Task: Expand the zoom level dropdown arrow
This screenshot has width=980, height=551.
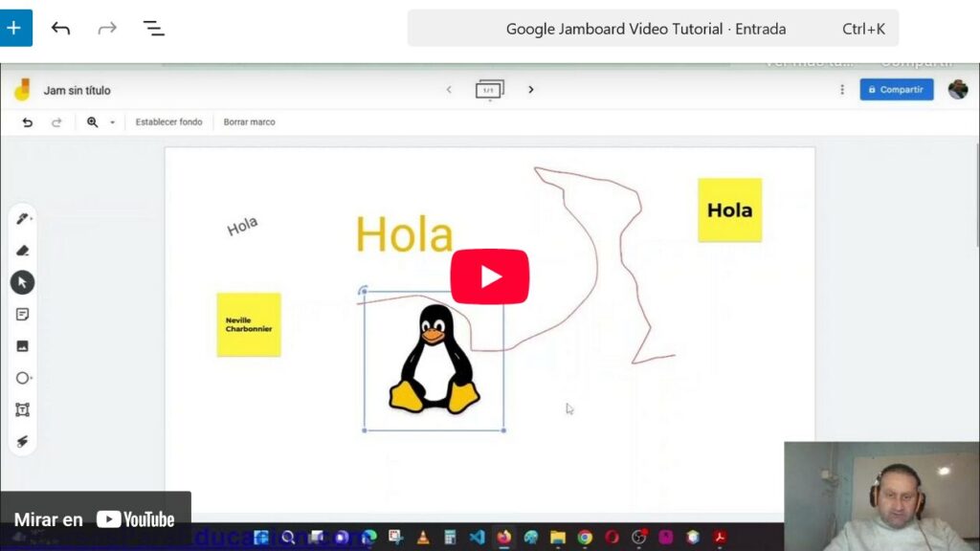Action: (113, 122)
